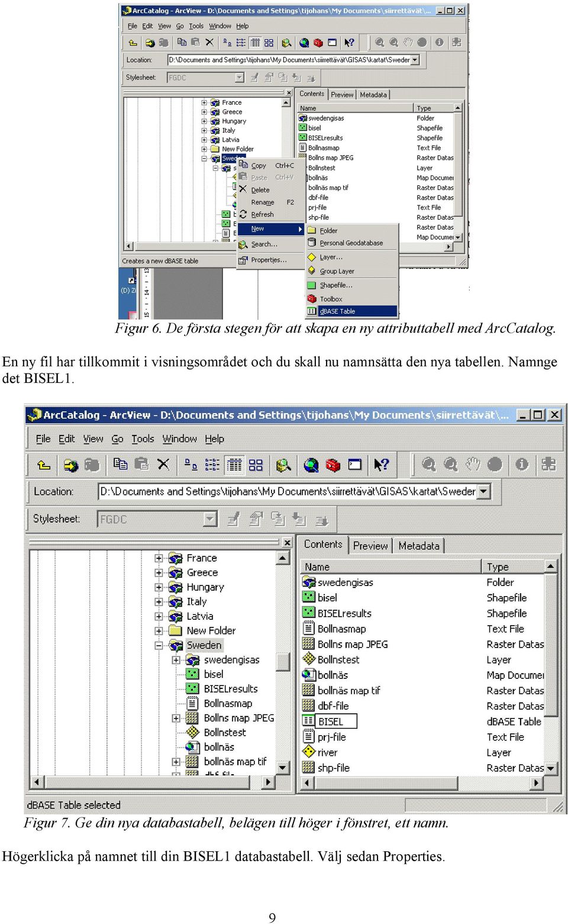
Task: Close the catalog tree panel in lower window
Action: point(287,542)
